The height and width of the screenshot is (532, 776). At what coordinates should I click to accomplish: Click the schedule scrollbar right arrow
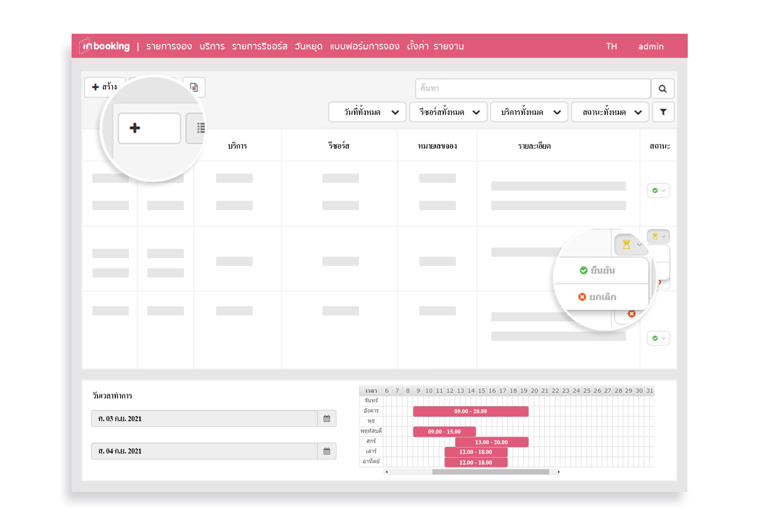(x=558, y=472)
